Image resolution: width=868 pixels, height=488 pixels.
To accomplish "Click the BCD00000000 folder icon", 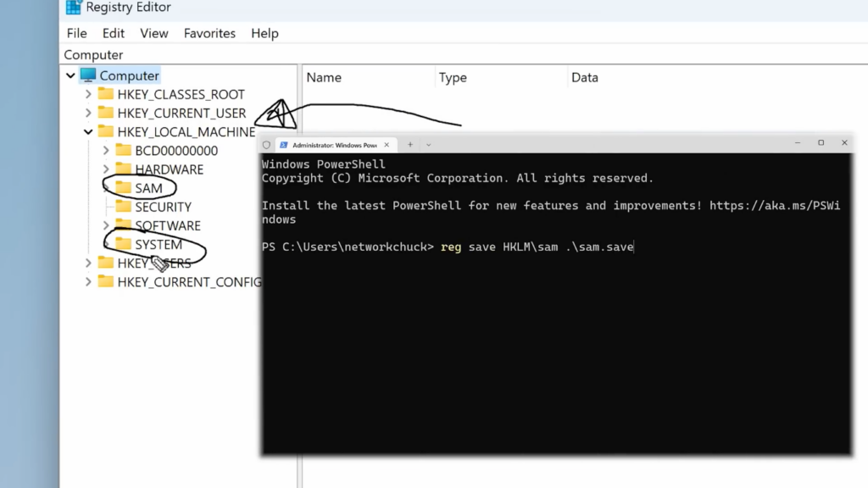I will [x=124, y=150].
